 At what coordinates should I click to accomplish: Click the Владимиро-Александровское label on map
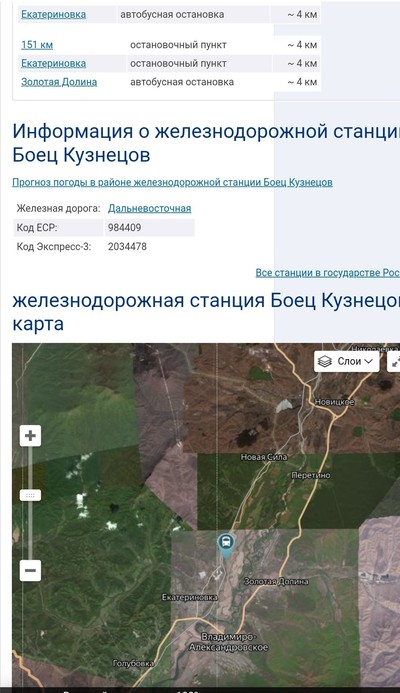tap(229, 642)
